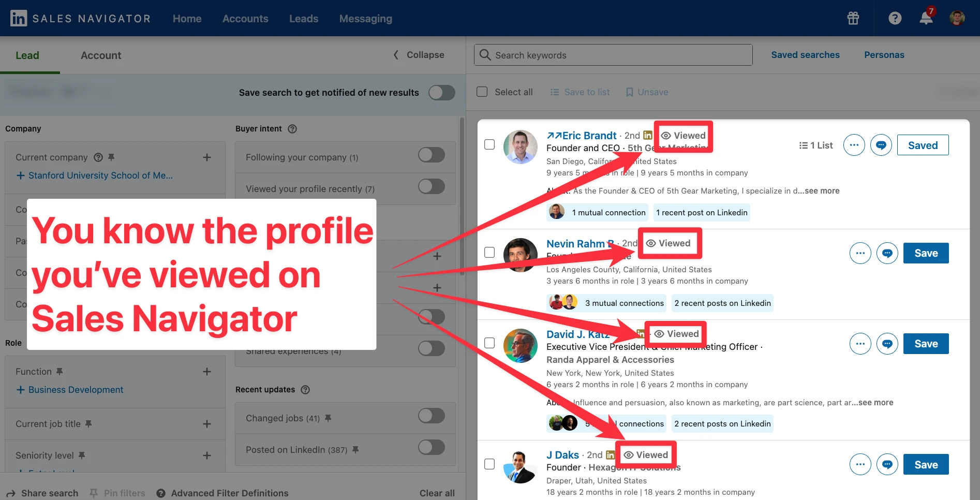Switch to the Account tab
980x500 pixels.
coord(101,55)
